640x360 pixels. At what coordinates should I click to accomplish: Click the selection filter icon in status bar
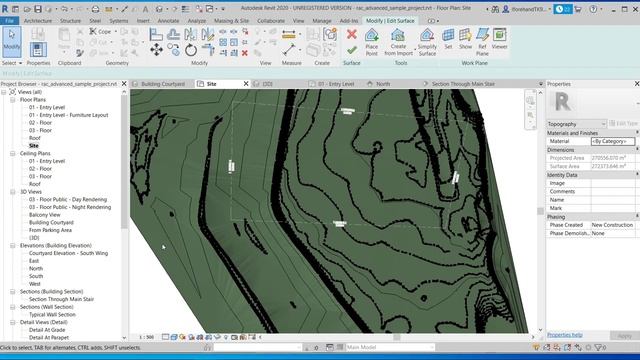click(598, 347)
